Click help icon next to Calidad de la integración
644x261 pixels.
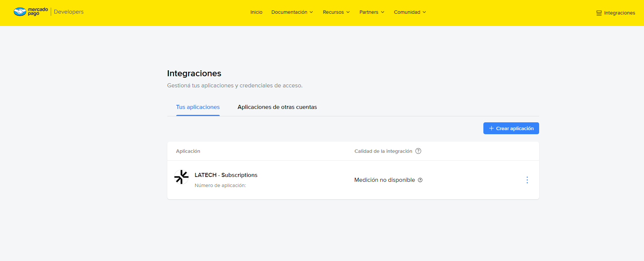tap(418, 151)
